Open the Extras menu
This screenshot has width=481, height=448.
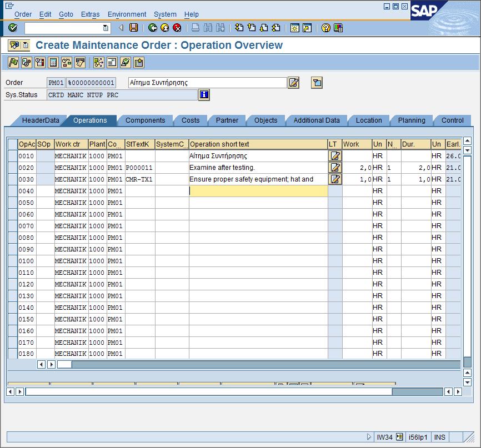(x=90, y=14)
